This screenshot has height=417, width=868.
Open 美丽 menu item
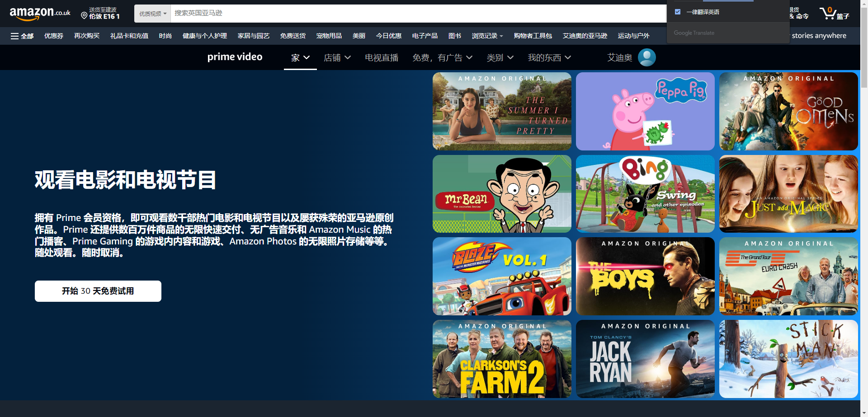coord(359,36)
